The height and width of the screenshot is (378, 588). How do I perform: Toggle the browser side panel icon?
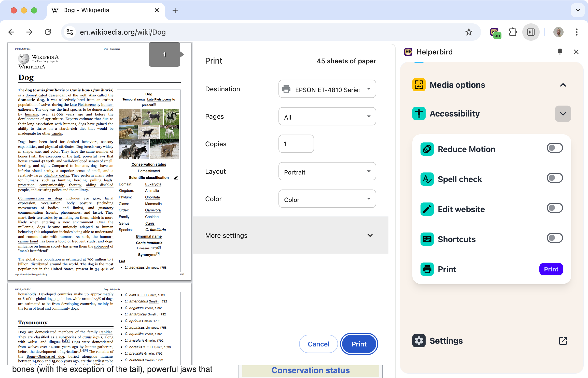tap(531, 32)
